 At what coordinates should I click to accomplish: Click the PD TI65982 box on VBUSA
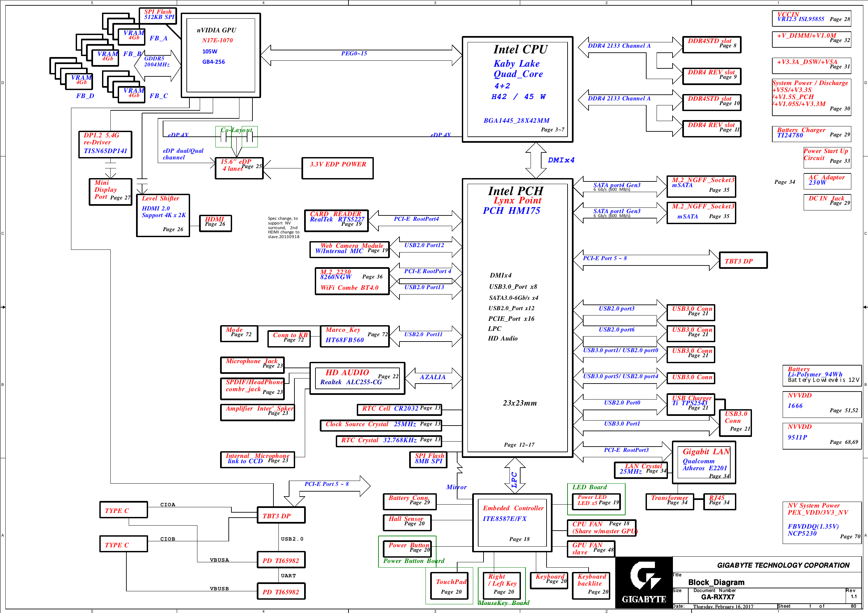281,560
